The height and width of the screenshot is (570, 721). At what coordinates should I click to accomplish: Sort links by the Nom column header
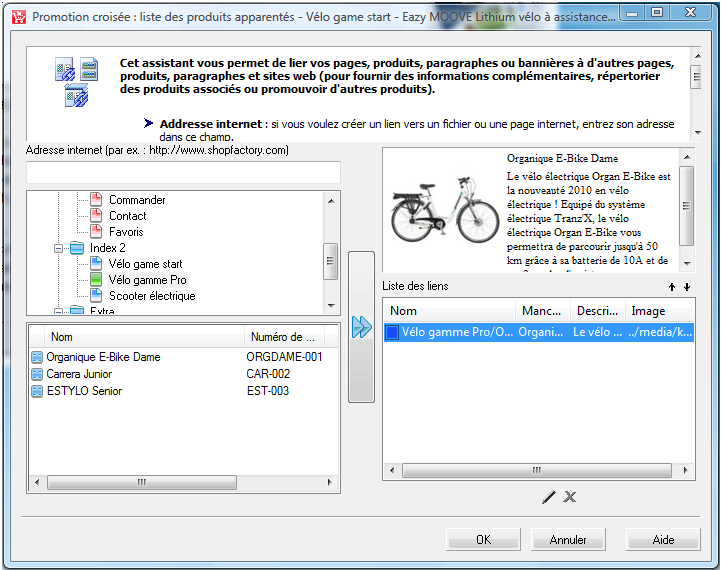click(x=450, y=311)
